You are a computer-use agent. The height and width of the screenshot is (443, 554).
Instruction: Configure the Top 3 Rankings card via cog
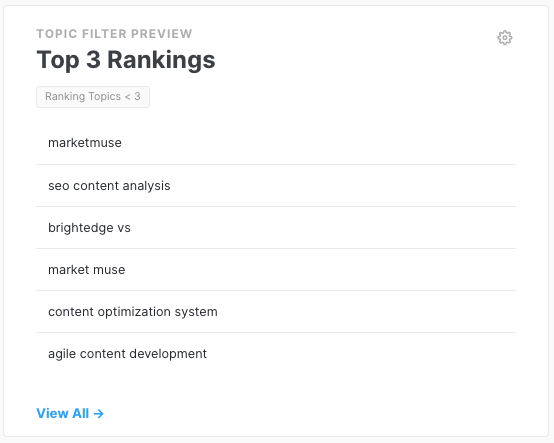pyautogui.click(x=505, y=37)
